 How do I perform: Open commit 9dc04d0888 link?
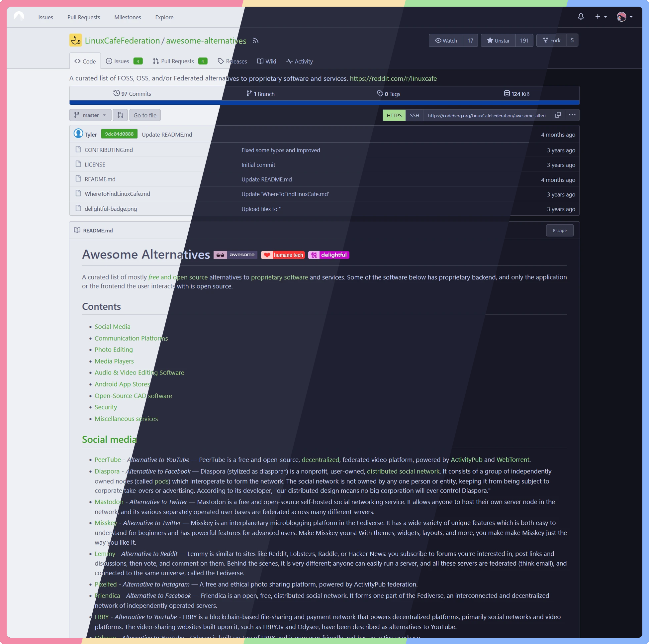(x=119, y=134)
